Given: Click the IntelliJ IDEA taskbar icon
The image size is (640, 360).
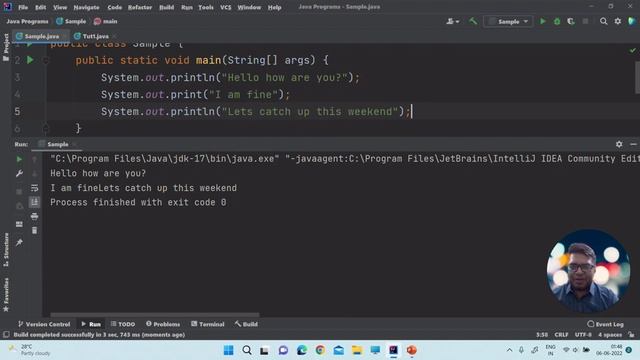Looking at the screenshot, I should [x=393, y=350].
